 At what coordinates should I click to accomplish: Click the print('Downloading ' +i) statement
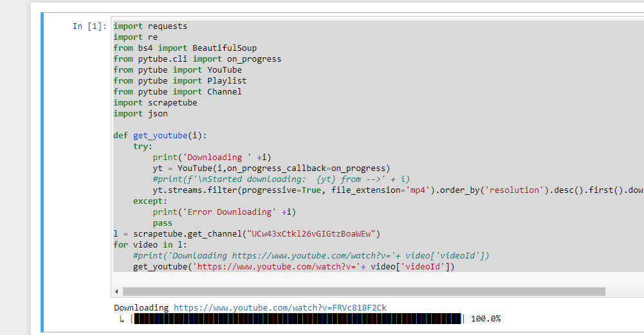(x=212, y=158)
